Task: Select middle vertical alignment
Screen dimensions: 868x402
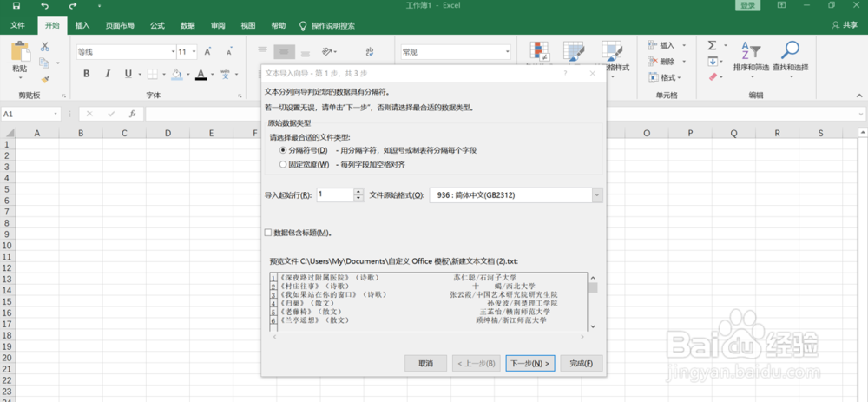Action: coord(284,52)
